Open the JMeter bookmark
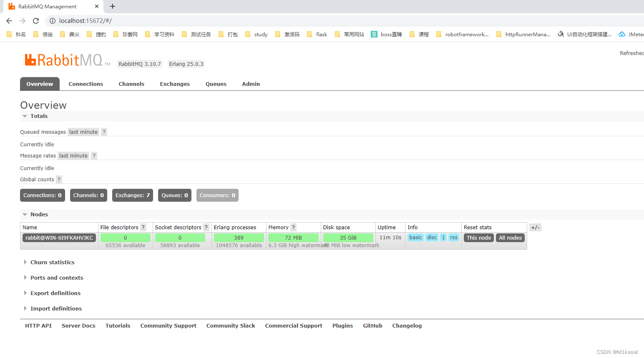 click(x=631, y=34)
